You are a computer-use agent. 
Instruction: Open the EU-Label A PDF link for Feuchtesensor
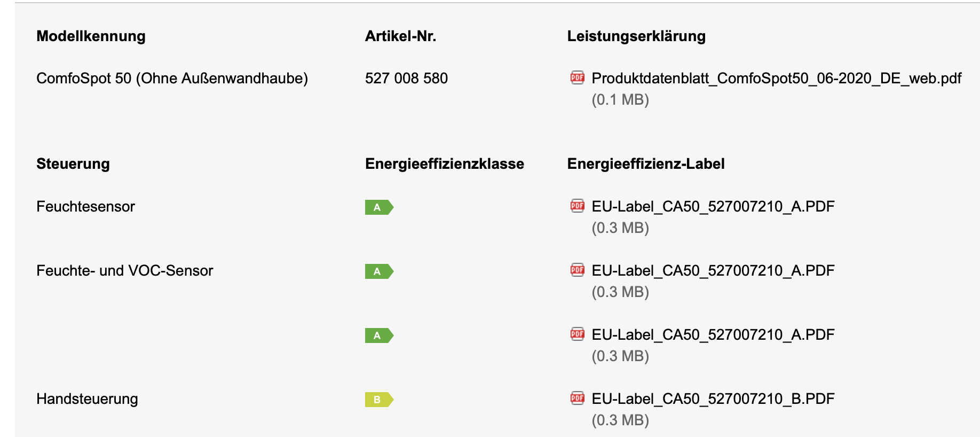coord(713,207)
